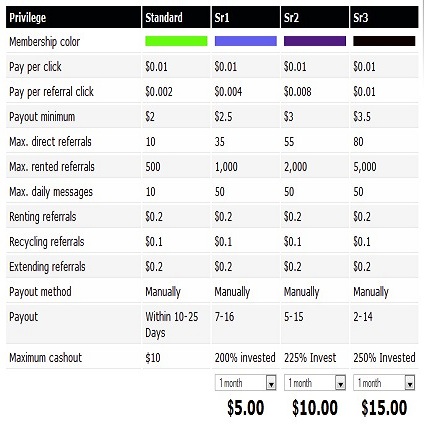Image resolution: width=424 pixels, height=424 pixels.
Task: Click the Pay per referral click row label
Action: click(x=52, y=92)
